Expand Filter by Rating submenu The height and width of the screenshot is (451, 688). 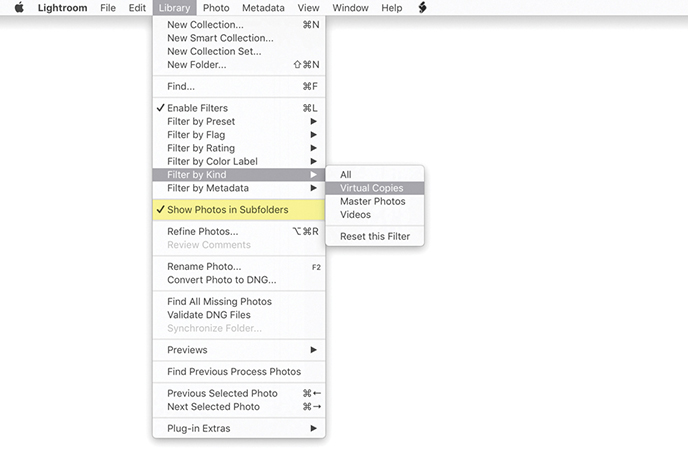(201, 148)
